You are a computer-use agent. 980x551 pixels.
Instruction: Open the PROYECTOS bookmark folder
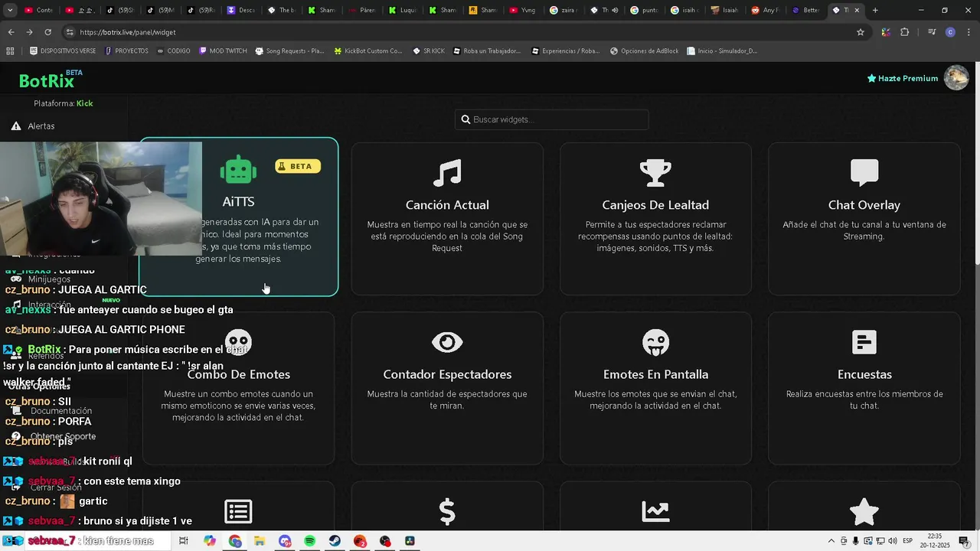[x=127, y=51]
